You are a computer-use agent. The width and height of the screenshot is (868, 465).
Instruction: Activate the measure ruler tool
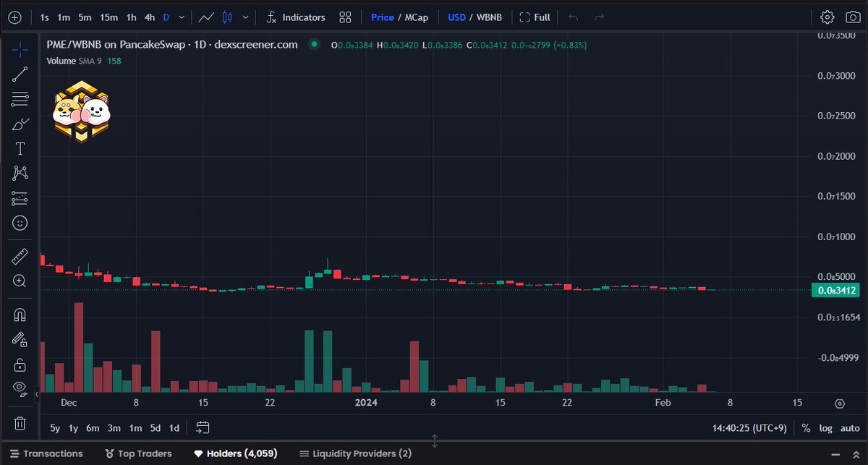[20, 255]
